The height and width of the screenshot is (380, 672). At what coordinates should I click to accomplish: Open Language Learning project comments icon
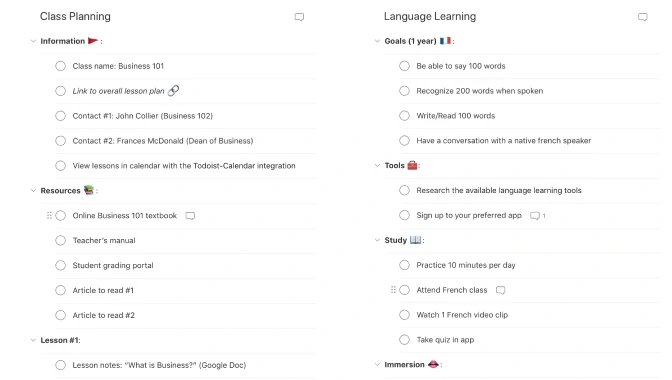642,17
